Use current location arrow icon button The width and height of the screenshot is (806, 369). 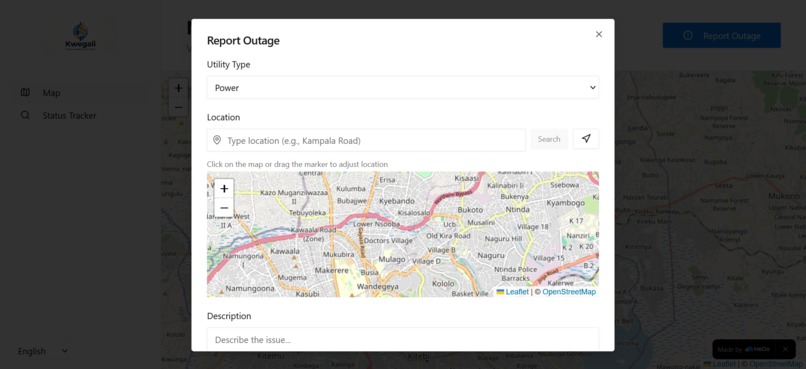click(586, 139)
